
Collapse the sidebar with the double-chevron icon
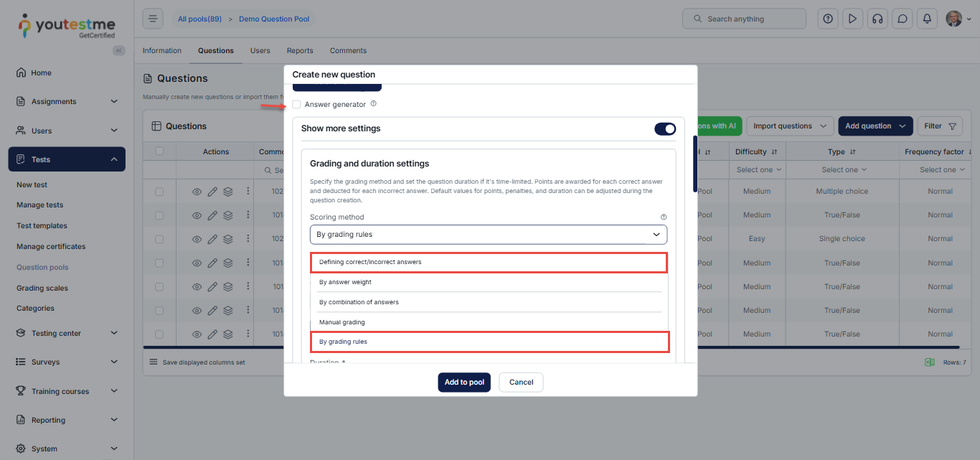click(119, 50)
